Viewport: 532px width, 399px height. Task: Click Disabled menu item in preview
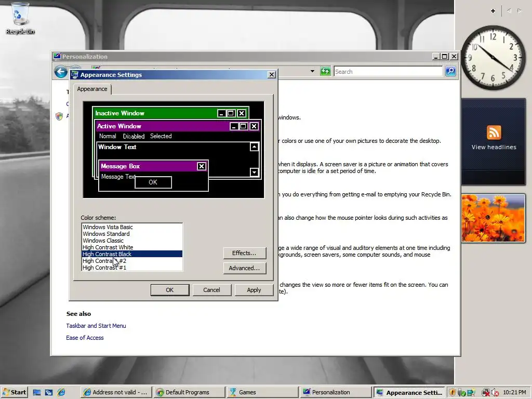tap(134, 136)
